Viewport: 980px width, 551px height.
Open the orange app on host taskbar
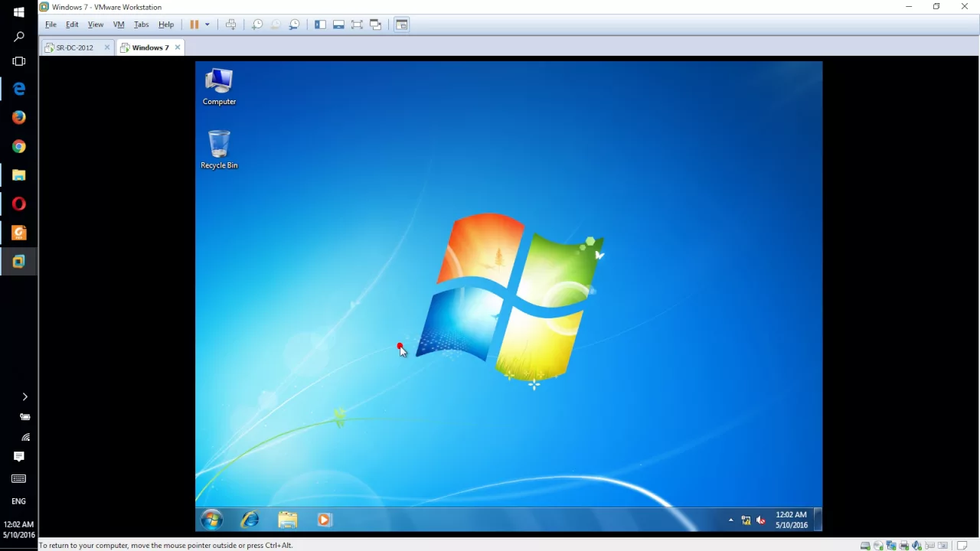tap(19, 233)
